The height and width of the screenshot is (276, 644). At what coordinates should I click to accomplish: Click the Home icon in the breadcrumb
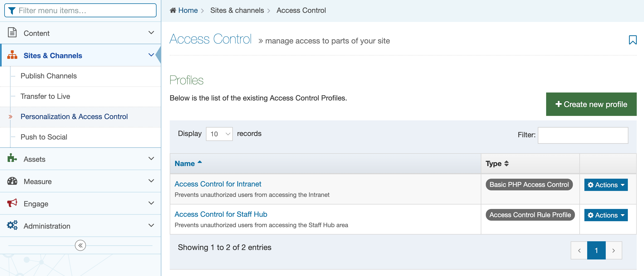pyautogui.click(x=173, y=10)
